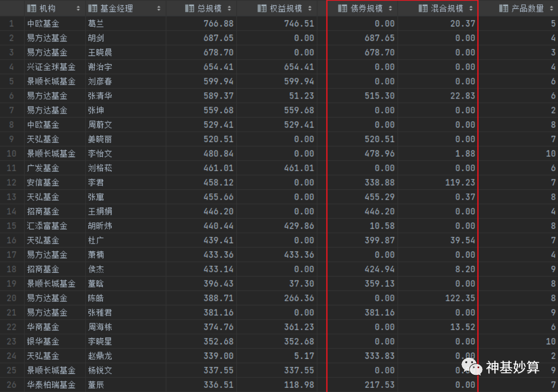This screenshot has height=392, width=558.
Task: Click fund manager cell 谢治宇
Action: point(100,67)
